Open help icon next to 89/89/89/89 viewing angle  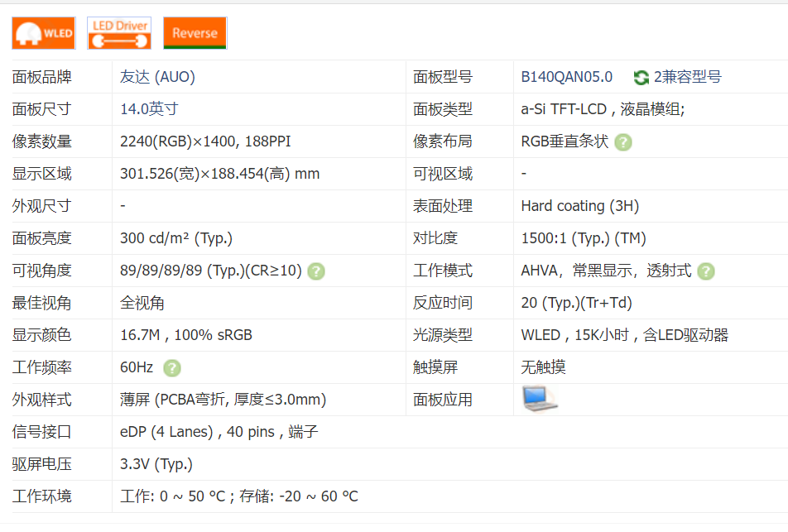[316, 271]
